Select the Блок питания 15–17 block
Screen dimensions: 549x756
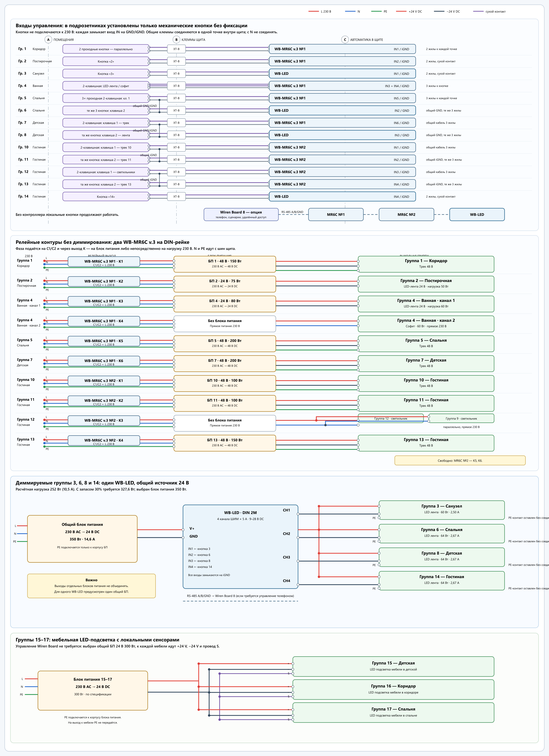(93, 690)
